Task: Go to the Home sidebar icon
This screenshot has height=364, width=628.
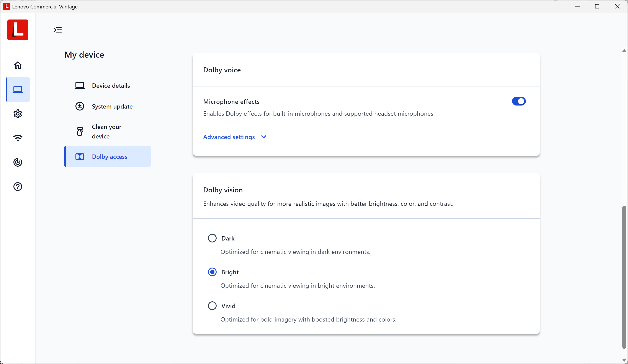Action: pos(18,65)
